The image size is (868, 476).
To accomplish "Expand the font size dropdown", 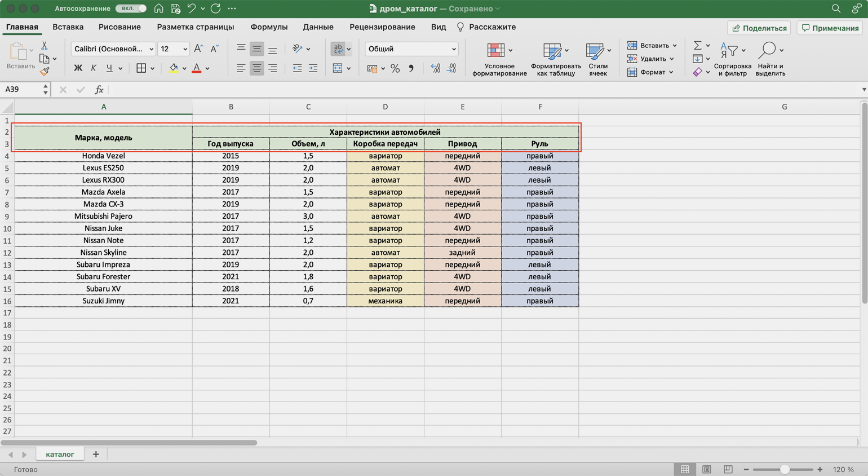I will pyautogui.click(x=185, y=49).
